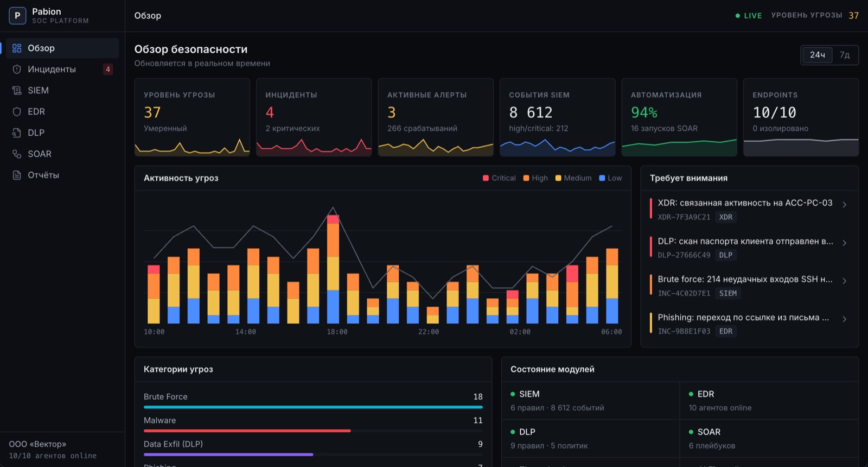
Task: Open the Активные алерты card
Action: pyautogui.click(x=436, y=117)
